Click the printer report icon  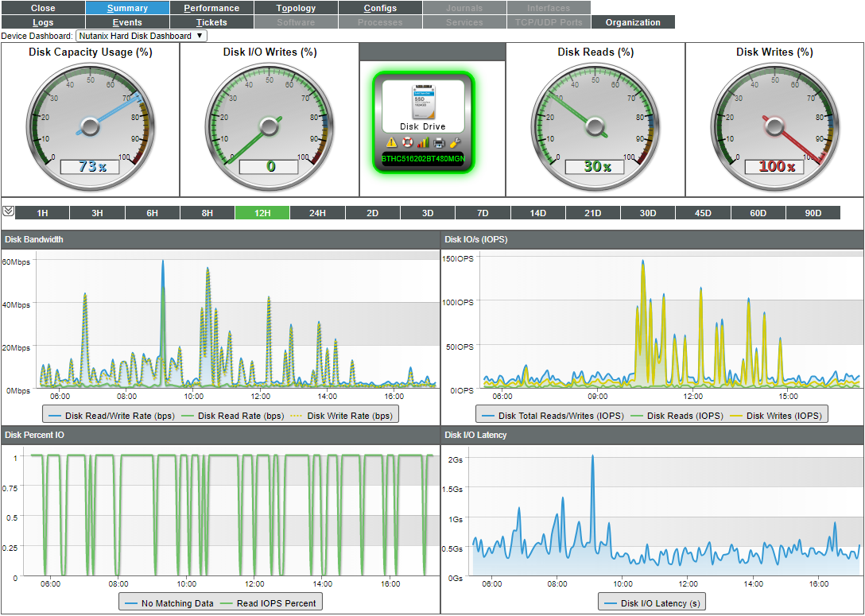click(x=439, y=142)
